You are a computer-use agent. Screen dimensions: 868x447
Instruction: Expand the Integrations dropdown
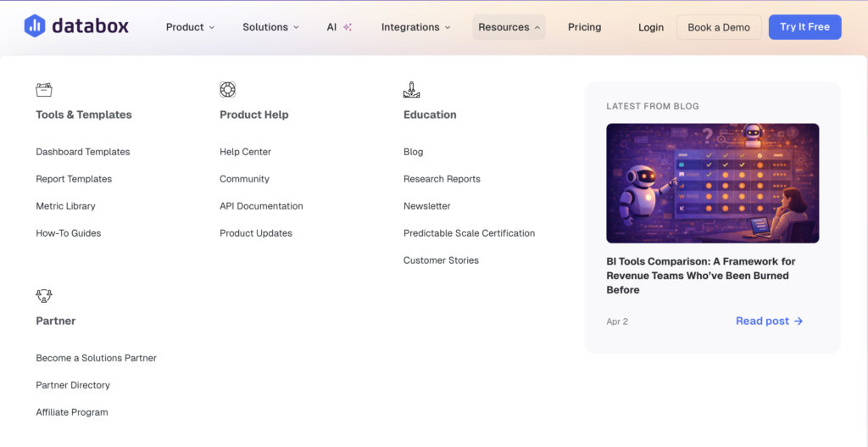click(x=415, y=27)
